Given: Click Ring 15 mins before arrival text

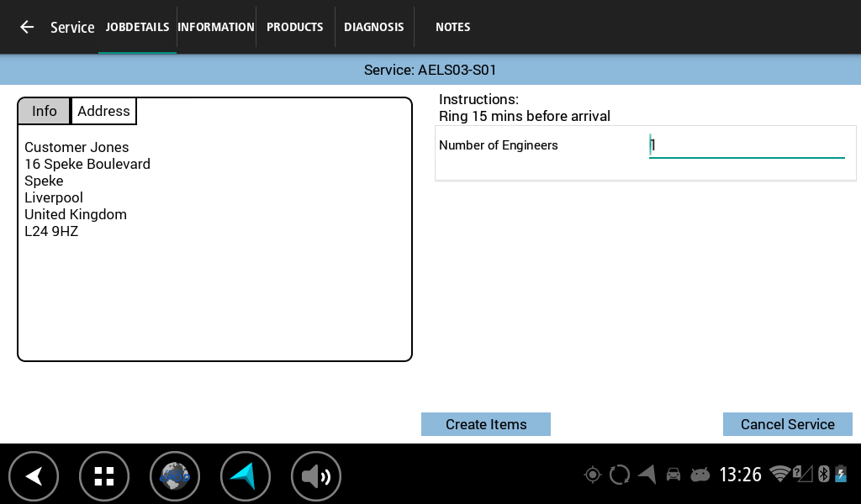Looking at the screenshot, I should point(525,116).
